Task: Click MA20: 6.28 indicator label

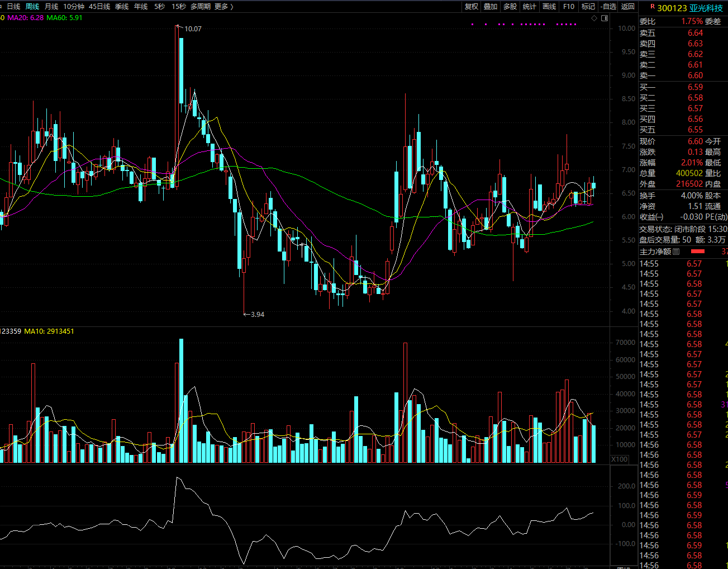Action: (x=26, y=18)
